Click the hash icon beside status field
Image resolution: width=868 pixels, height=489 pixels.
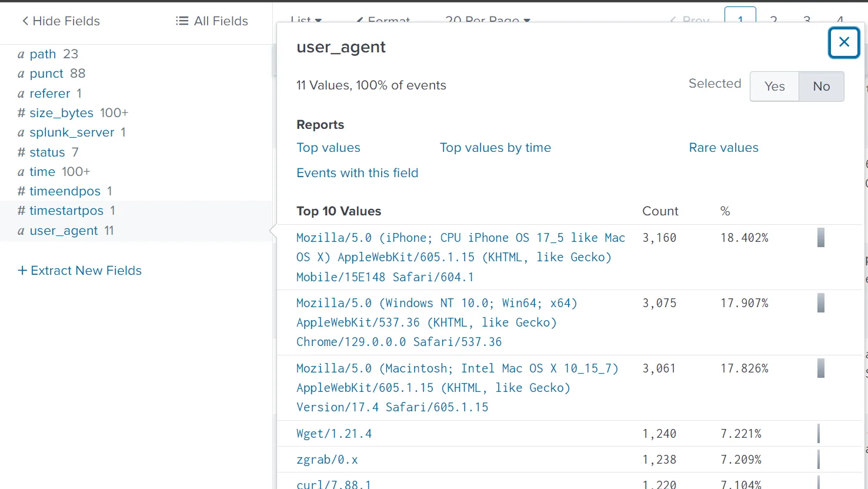click(21, 152)
